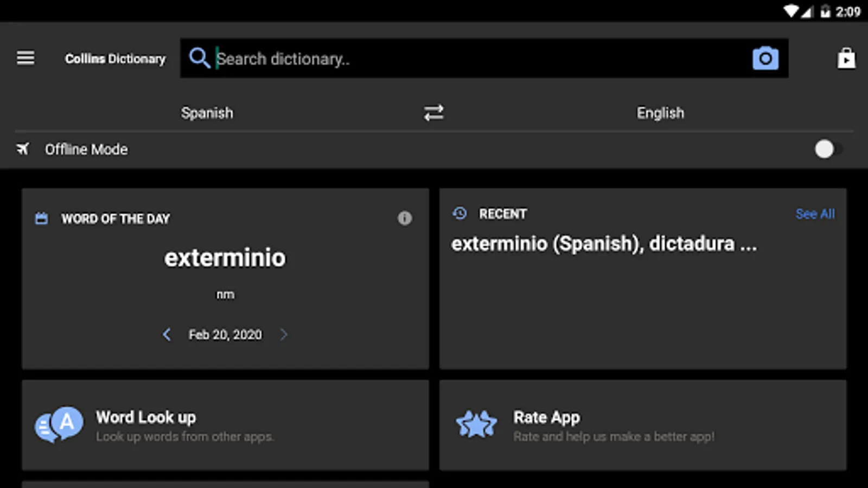Open the hamburger navigation menu

(x=25, y=58)
